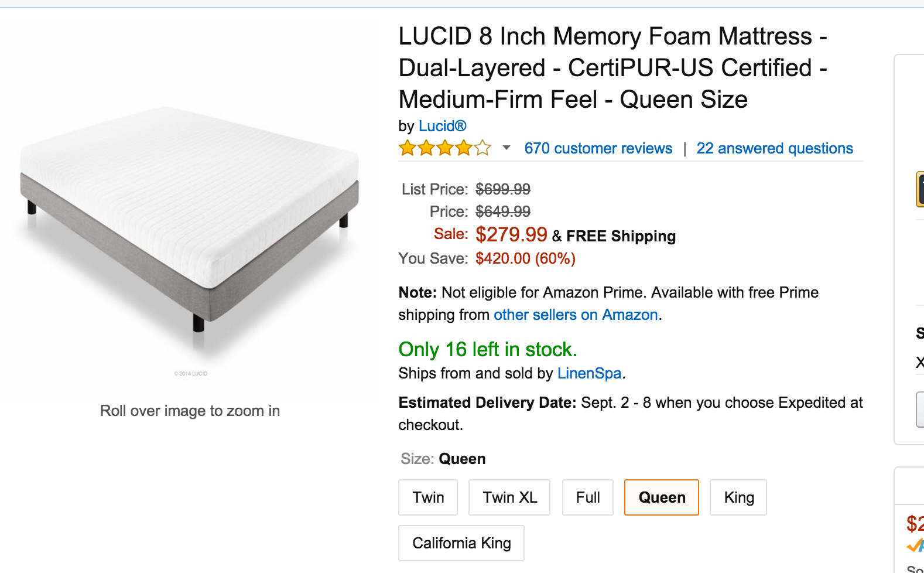Open the 670 customer reviews link
Image resolution: width=924 pixels, height=573 pixels.
[598, 149]
